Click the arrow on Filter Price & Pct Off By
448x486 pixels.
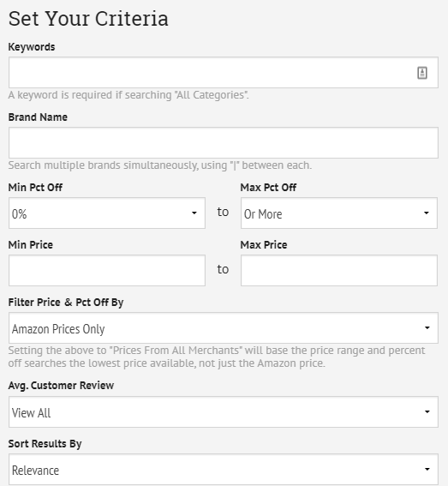pos(427,328)
